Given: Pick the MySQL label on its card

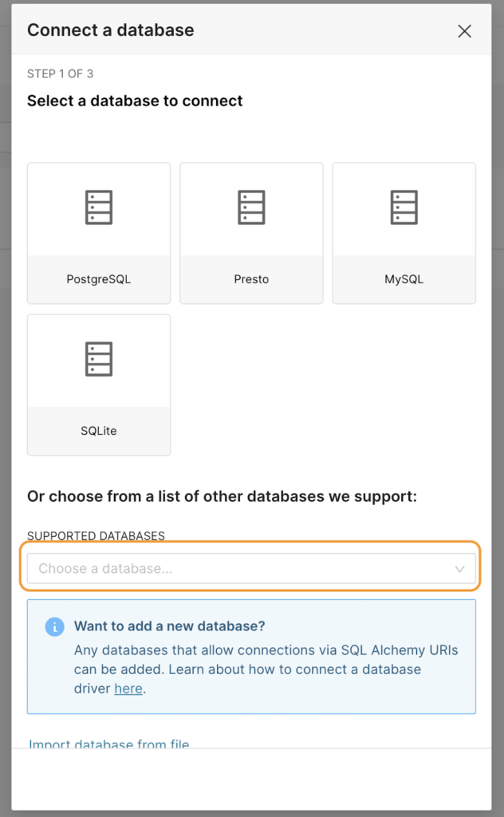Looking at the screenshot, I should [x=404, y=279].
